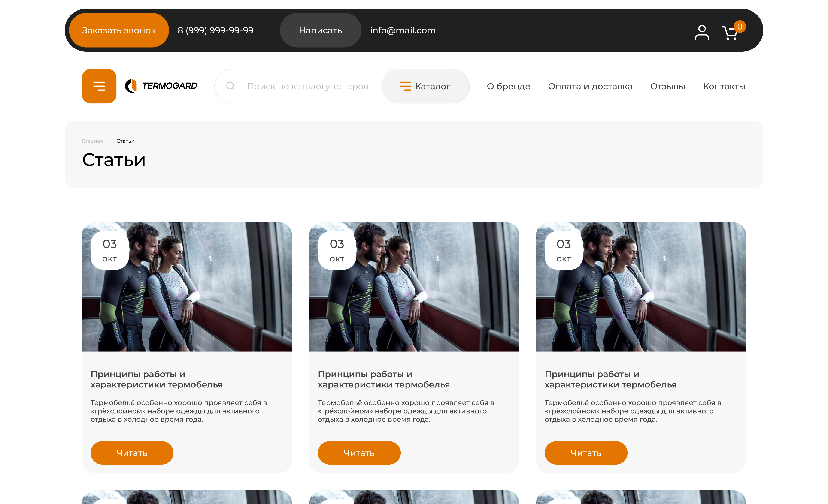Open the О бренде menu item

(x=508, y=86)
